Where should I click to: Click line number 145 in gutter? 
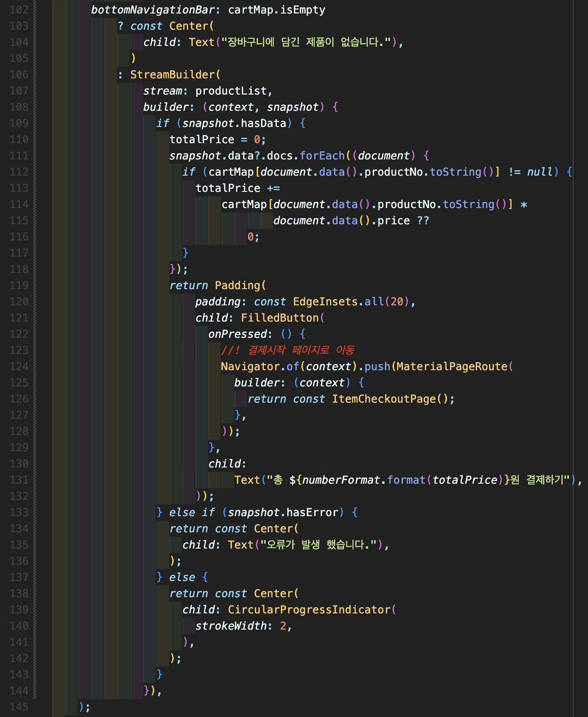(19, 707)
